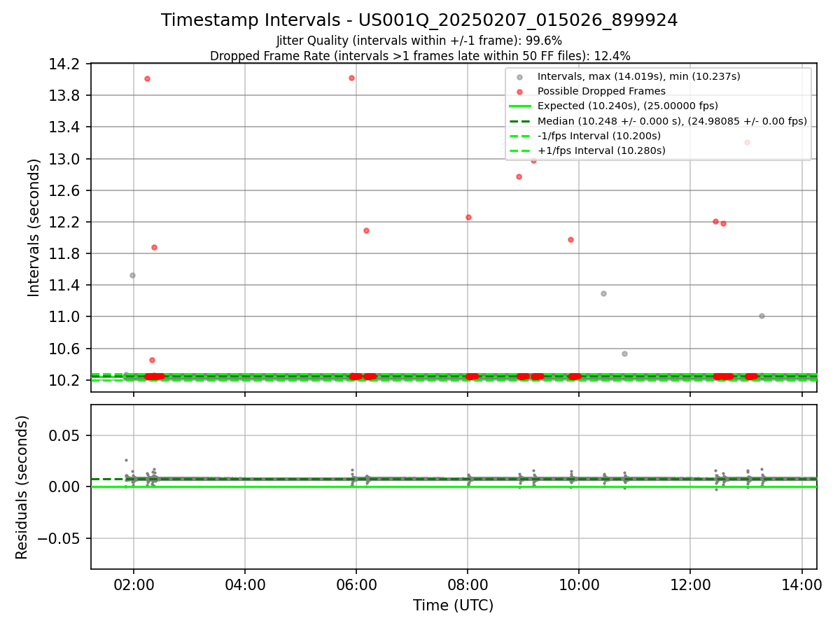This screenshot has height=630, width=840.
Task: Click legend entry 'Intervals, max (14.019s), min (10.237s)'
Action: coord(638,76)
